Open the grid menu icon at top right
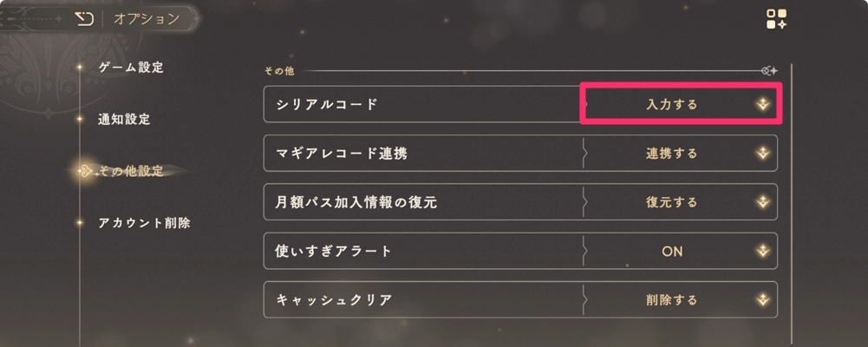868x347 pixels. coord(776,20)
